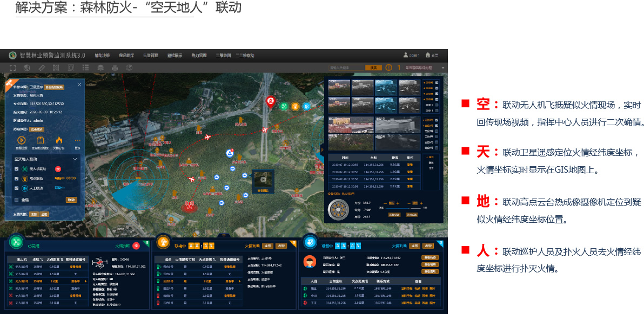
Task: Collapse the 空天地人联动 section chevron
Action: coord(75,159)
